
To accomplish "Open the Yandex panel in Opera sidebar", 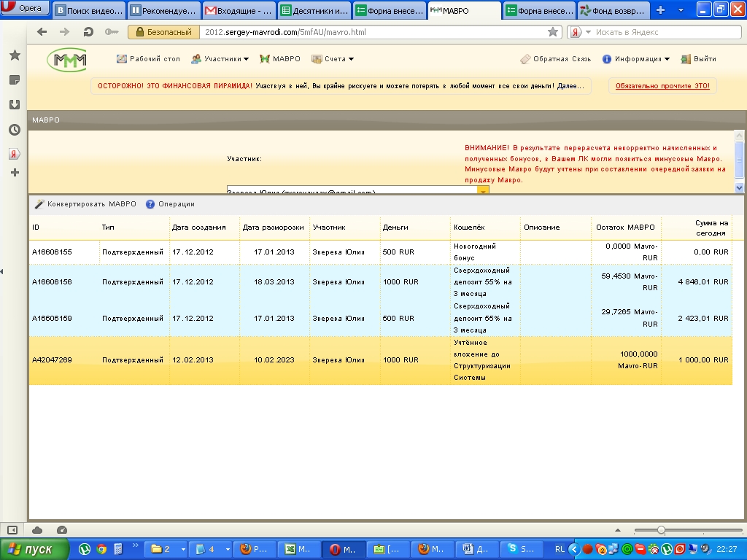I will pos(15,154).
